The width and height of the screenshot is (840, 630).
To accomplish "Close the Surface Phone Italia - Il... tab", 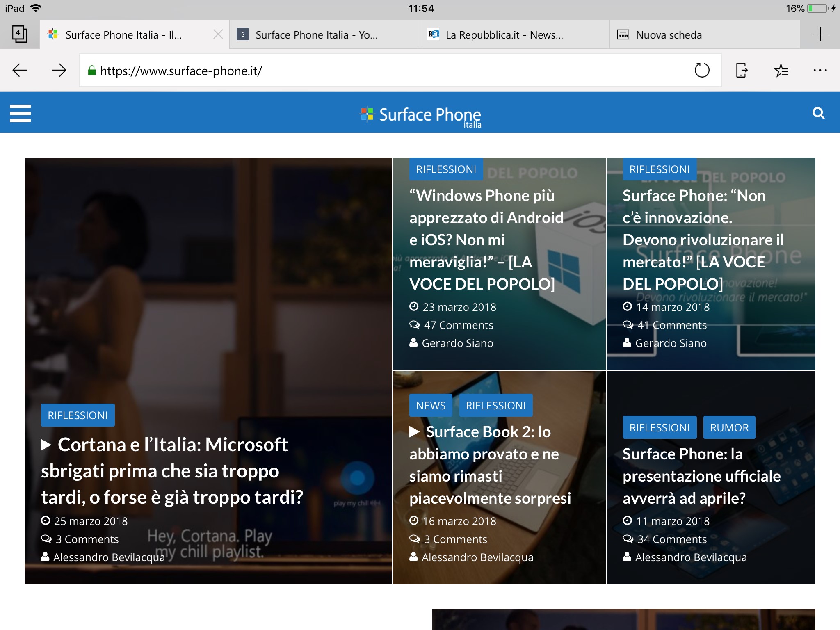I will tap(218, 34).
